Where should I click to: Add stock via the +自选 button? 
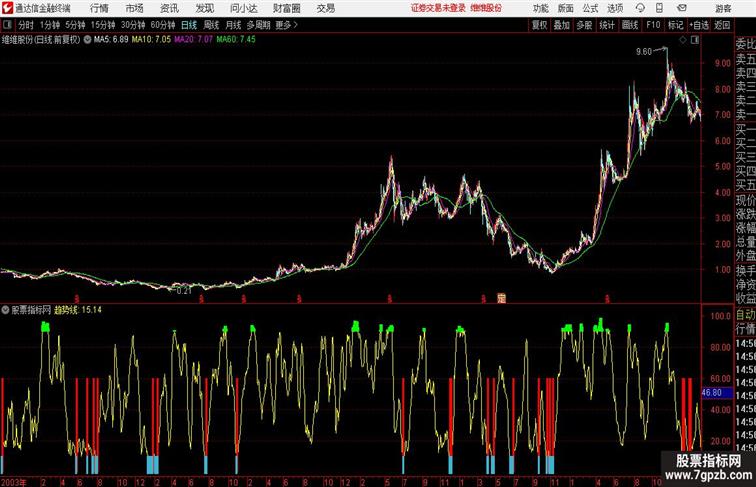pos(699,25)
